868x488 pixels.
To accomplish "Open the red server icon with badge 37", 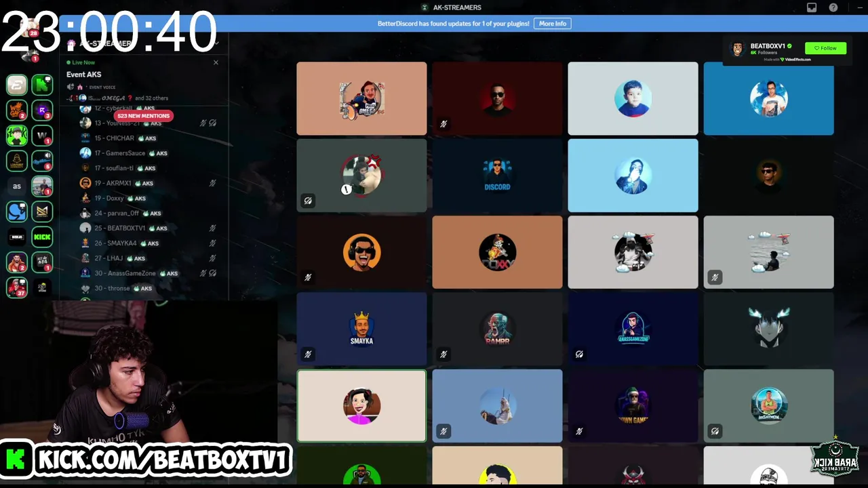I will (17, 287).
